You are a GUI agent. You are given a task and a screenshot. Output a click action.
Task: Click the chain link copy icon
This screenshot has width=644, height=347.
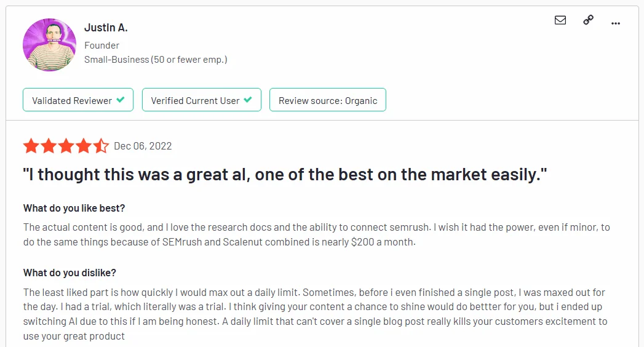[x=588, y=20]
